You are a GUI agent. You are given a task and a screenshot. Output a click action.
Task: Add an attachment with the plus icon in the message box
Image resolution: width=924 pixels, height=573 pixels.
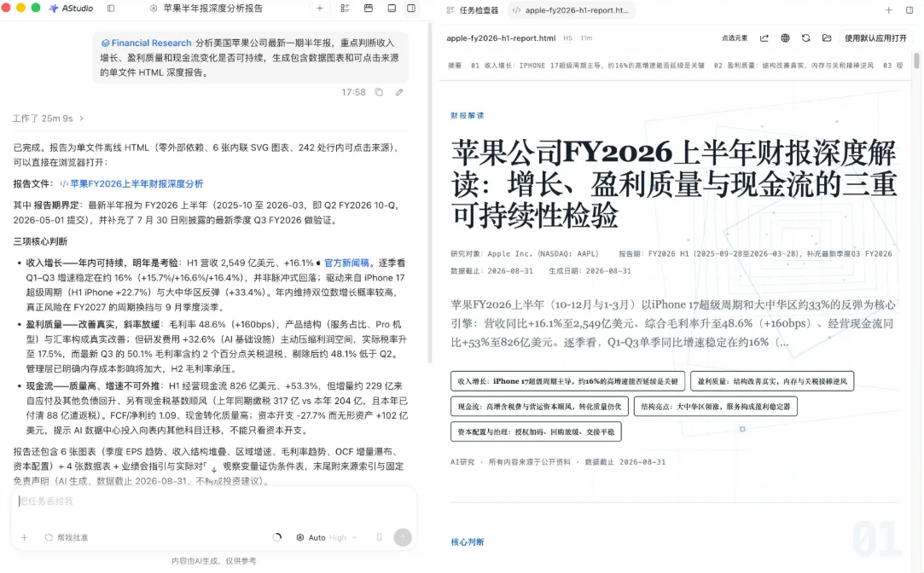[x=24, y=537]
